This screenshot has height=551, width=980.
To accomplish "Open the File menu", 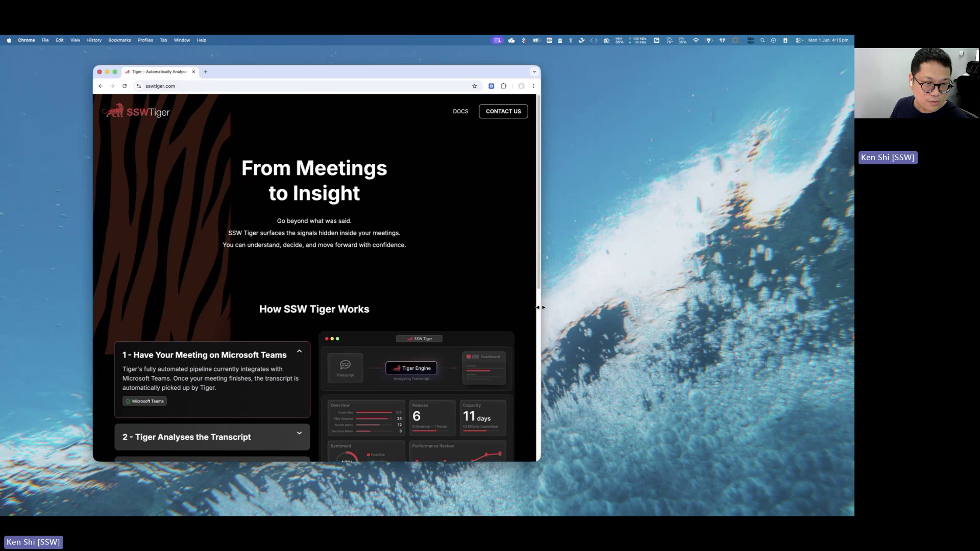I will pos(45,40).
